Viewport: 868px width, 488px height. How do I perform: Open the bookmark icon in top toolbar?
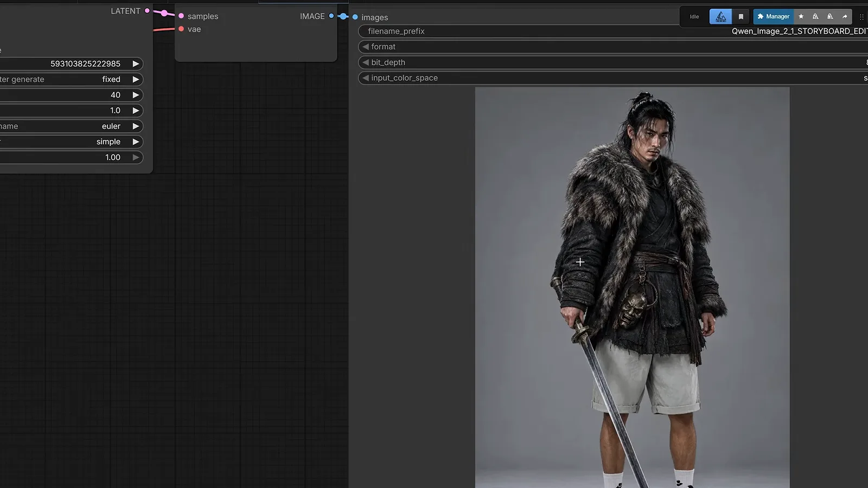pos(741,17)
